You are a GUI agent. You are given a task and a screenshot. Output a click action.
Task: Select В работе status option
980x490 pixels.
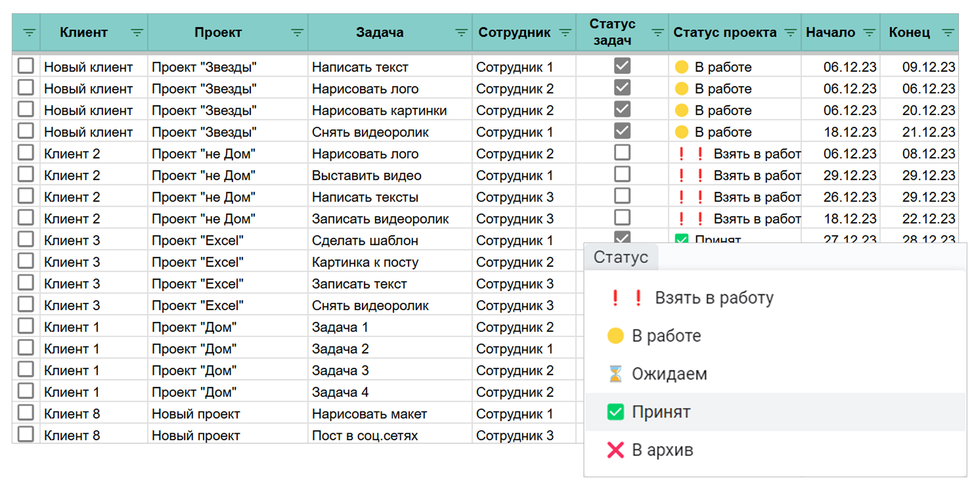click(775, 336)
